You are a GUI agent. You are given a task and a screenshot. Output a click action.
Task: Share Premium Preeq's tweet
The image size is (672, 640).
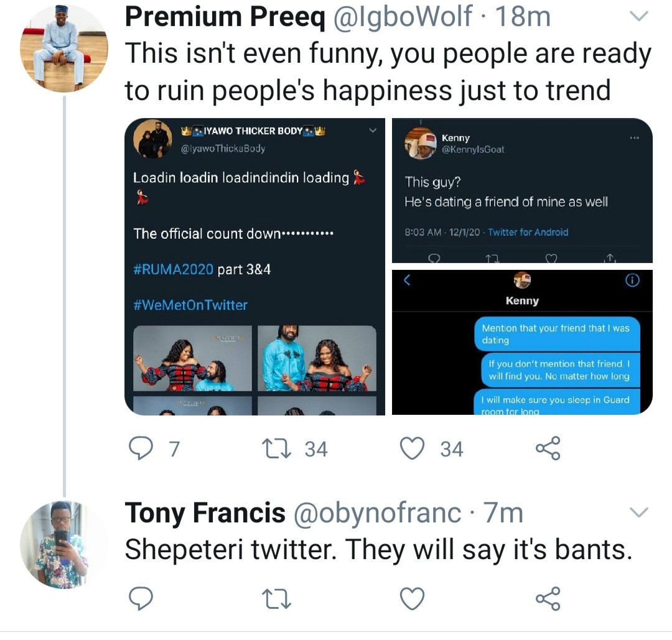548,448
